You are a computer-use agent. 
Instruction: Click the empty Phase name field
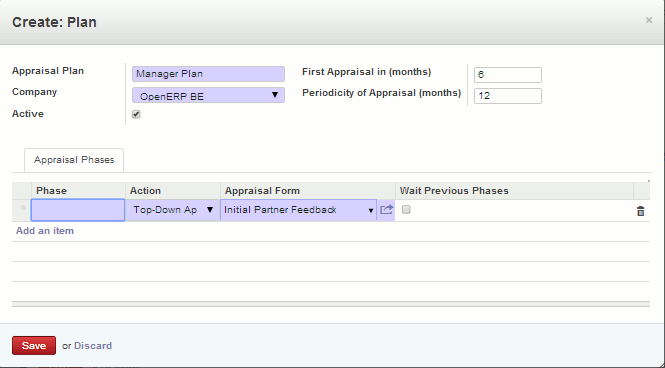[x=78, y=210]
